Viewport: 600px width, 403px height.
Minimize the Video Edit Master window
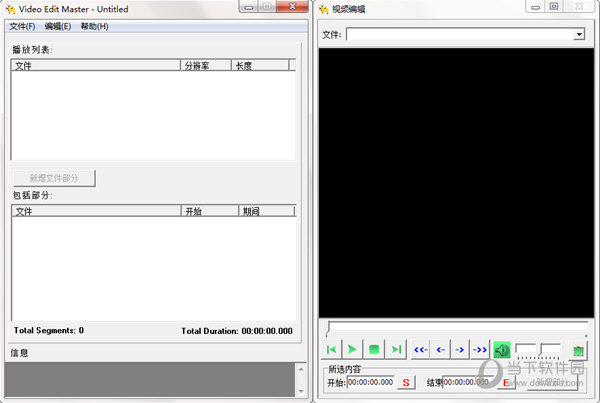249,7
